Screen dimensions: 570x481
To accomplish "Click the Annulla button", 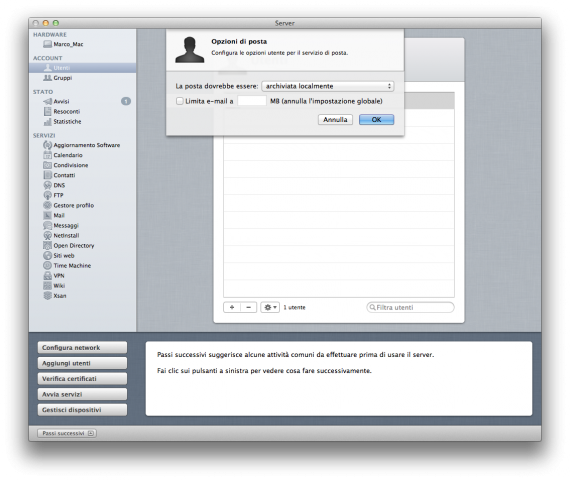I will point(335,120).
